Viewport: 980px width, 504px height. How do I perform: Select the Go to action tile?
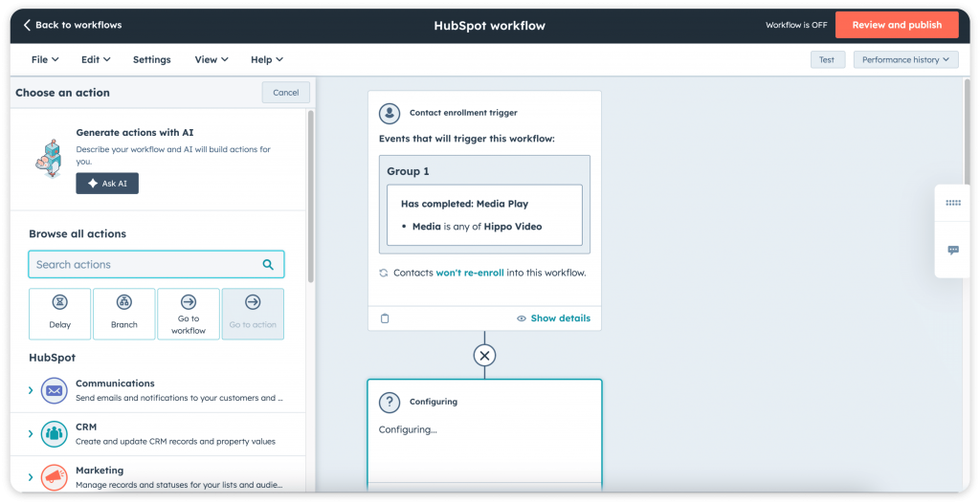253,314
